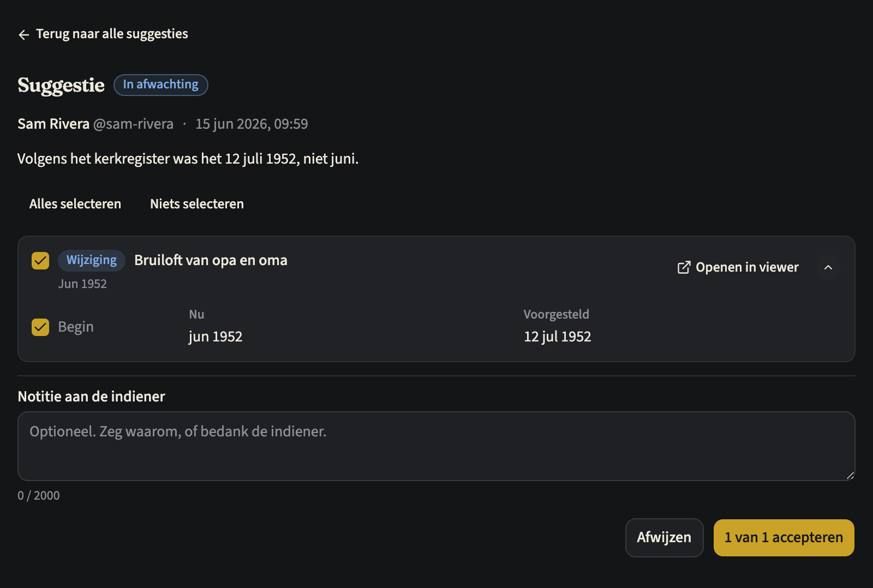Click 'Alles selecteren'

click(x=75, y=204)
